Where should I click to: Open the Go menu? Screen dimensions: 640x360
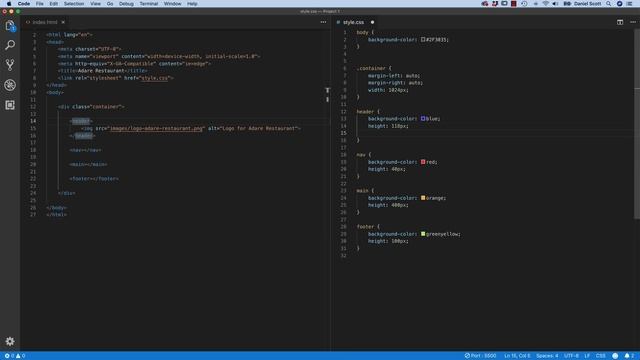[110, 4]
